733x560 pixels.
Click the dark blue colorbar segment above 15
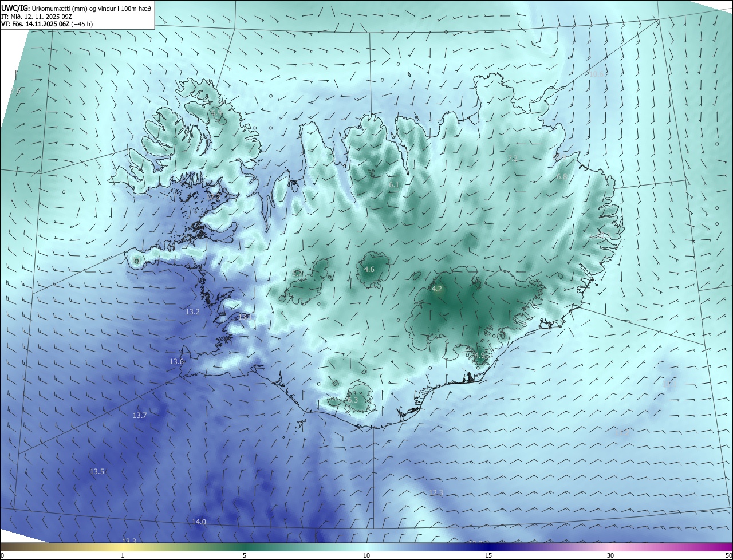488,547
